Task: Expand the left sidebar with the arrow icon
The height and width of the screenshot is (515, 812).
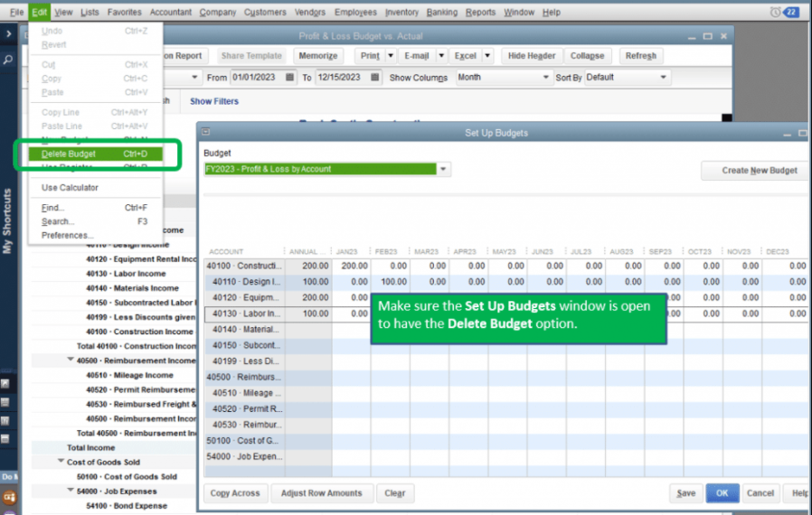Action: (x=9, y=34)
